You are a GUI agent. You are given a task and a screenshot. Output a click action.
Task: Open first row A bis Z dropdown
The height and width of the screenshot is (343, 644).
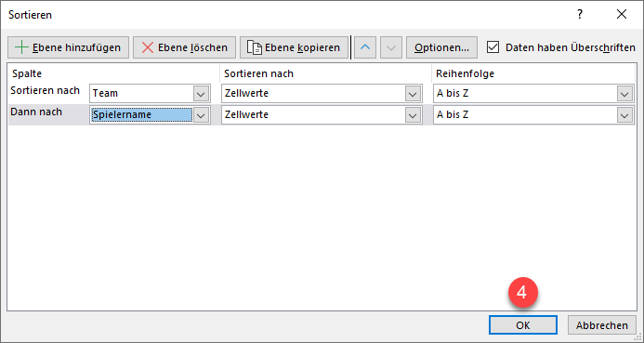[x=624, y=94]
